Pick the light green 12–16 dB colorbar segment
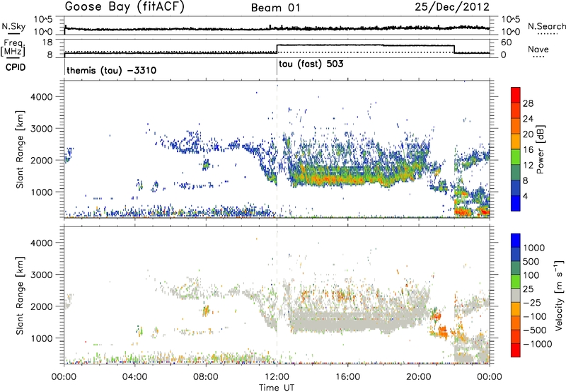The image size is (566, 392). (516, 157)
